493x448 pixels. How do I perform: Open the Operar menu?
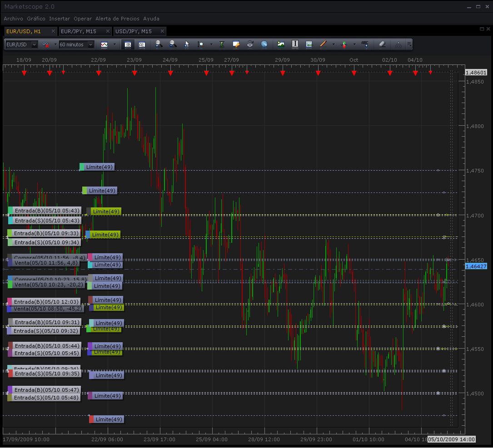[x=82, y=19]
